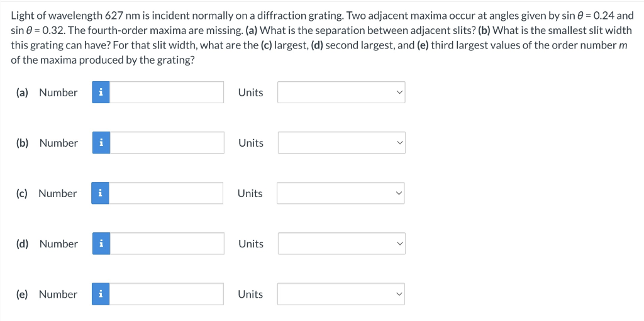The height and width of the screenshot is (321, 644).
Task: Click the info icon for part (e)
Action: [x=101, y=295]
